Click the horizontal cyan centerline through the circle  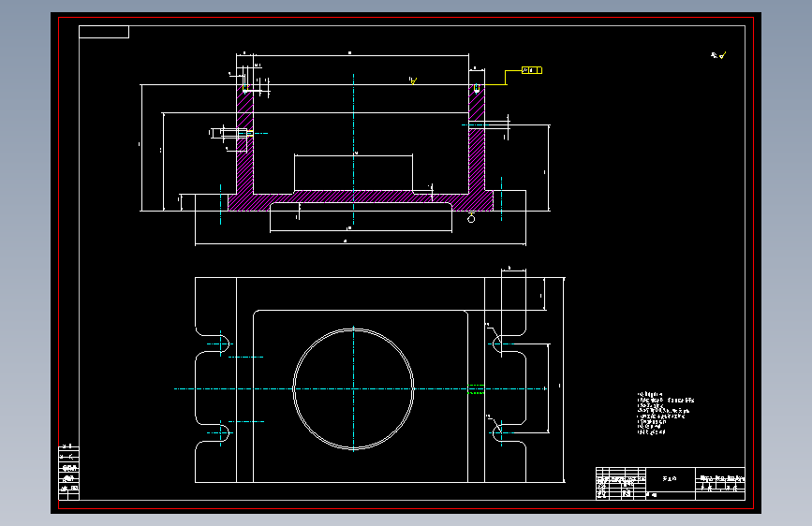pyautogui.click(x=361, y=388)
